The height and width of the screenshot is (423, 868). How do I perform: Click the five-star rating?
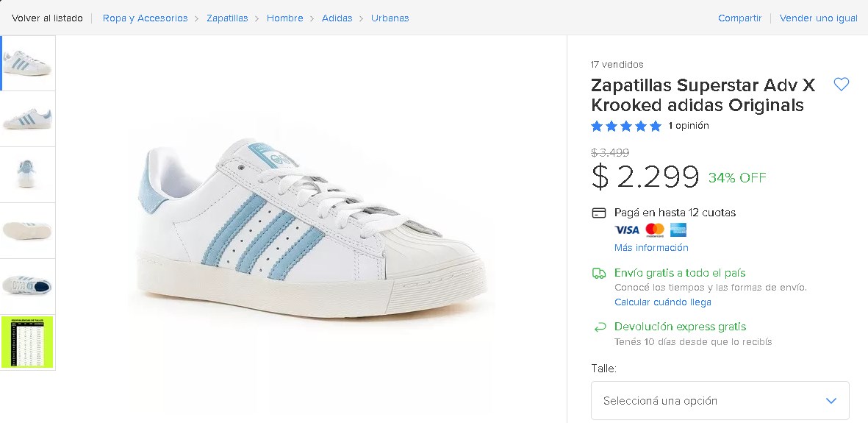[x=626, y=126]
